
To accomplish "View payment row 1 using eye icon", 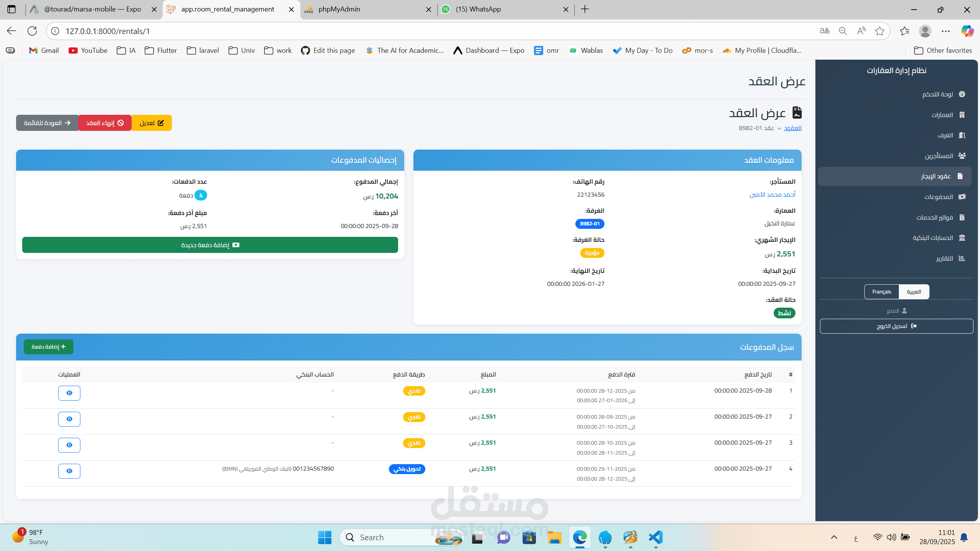I will [x=69, y=393].
